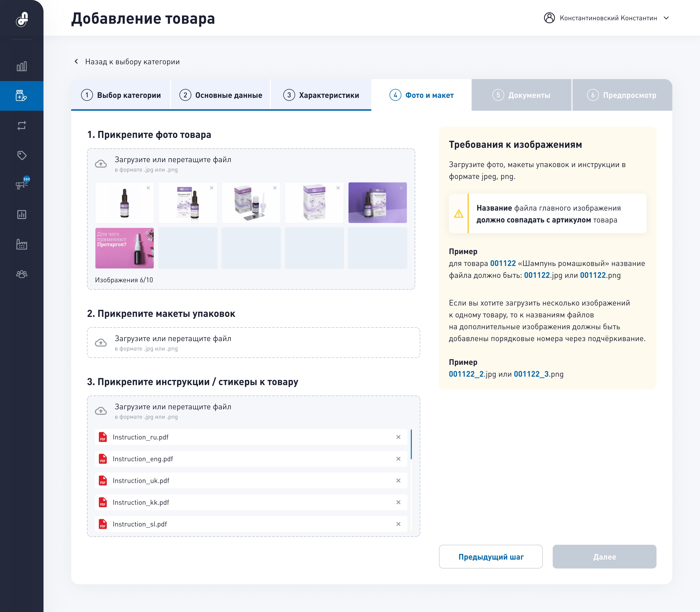Click upload area for packaging layouts
Image resolution: width=700 pixels, height=612 pixels.
pos(253,343)
